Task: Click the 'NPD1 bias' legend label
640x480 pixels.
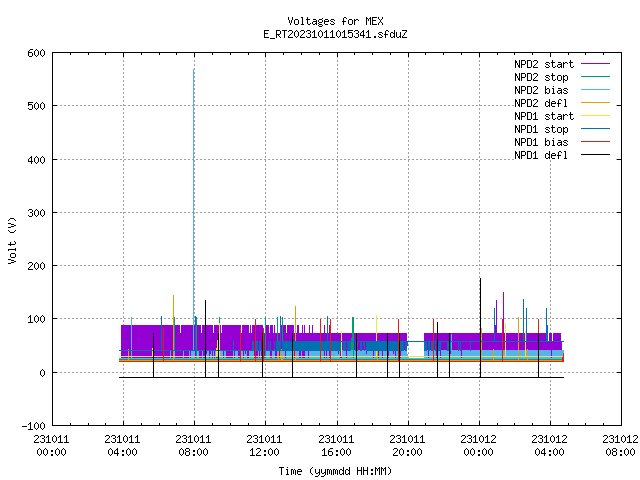Action: point(541,142)
